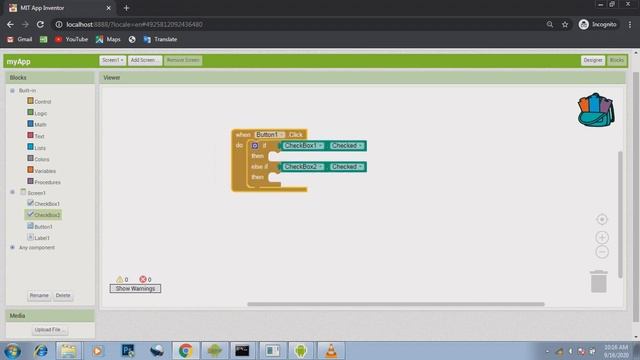Image resolution: width=640 pixels, height=360 pixels.
Task: Open Photoshop from the taskbar
Action: pos(128,351)
